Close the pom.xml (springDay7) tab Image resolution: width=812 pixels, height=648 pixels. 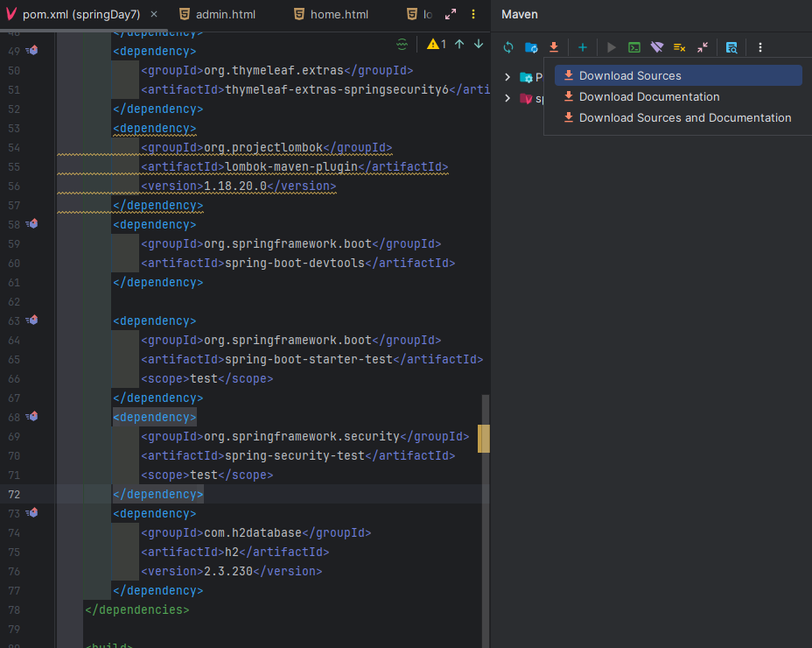coord(154,15)
